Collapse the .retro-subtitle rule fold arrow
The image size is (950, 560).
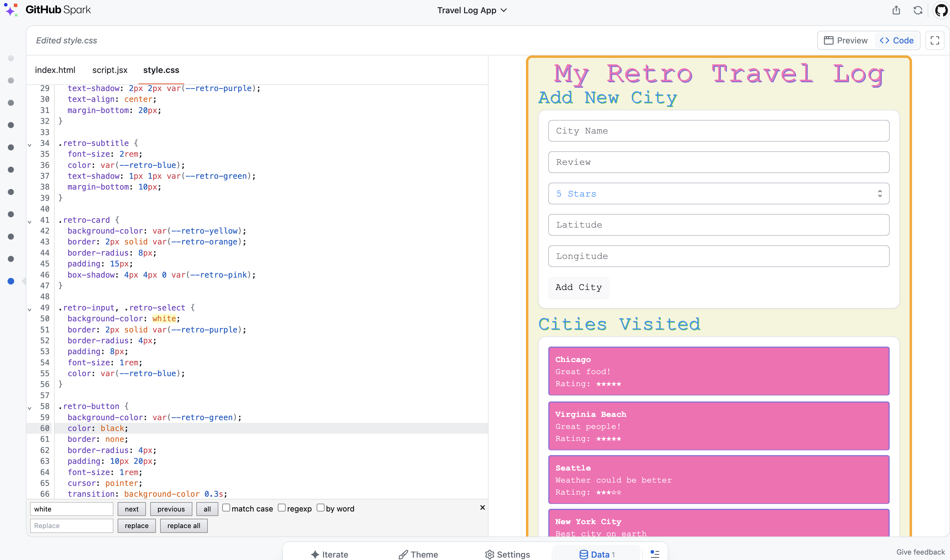coord(30,145)
